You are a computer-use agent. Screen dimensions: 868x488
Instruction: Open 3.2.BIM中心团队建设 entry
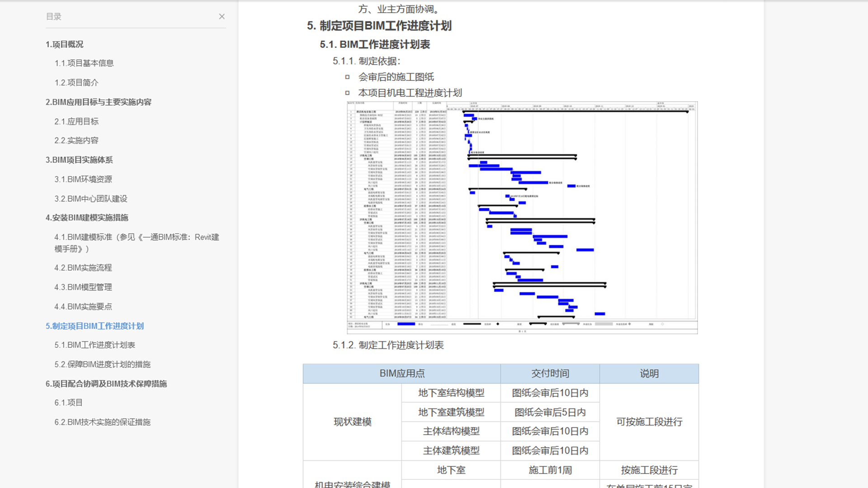91,199
